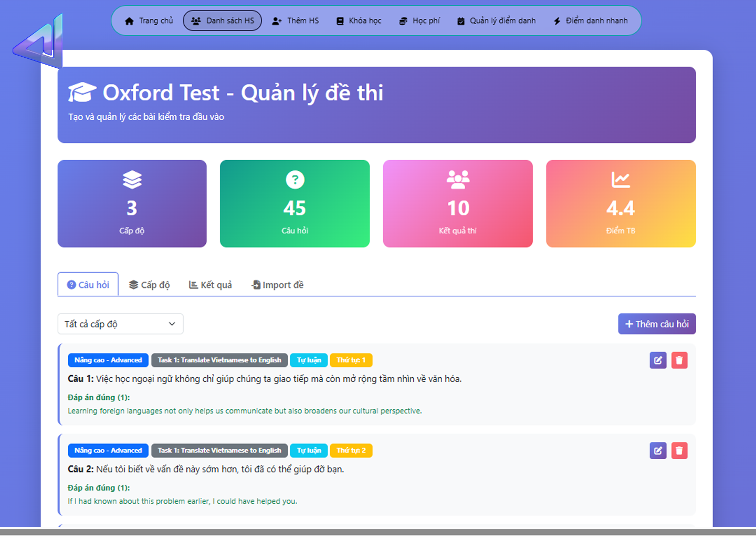The image size is (756, 538).
Task: Open Điểm danh nhanh from navigation
Action: 591,21
